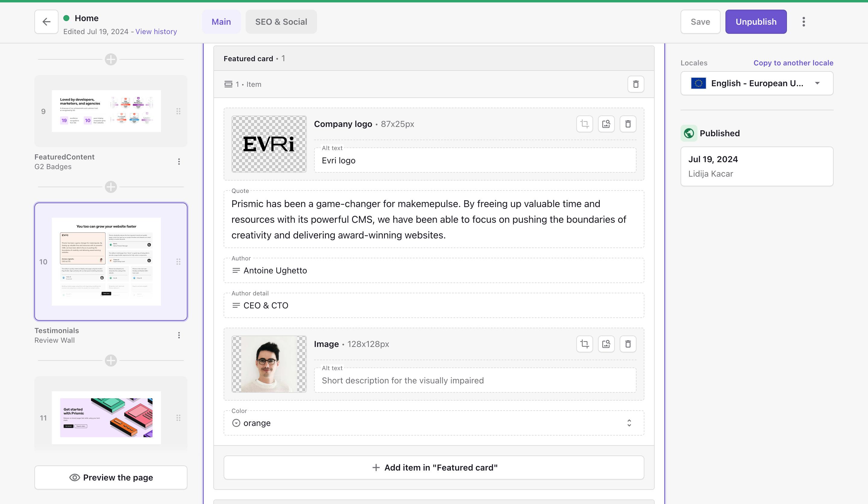The height and width of the screenshot is (504, 868).
Task: Switch to SEO & Social tab
Action: [x=281, y=22]
